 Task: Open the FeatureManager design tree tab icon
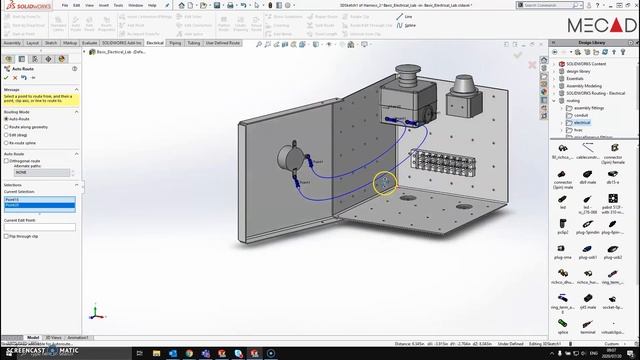[x=9, y=59]
